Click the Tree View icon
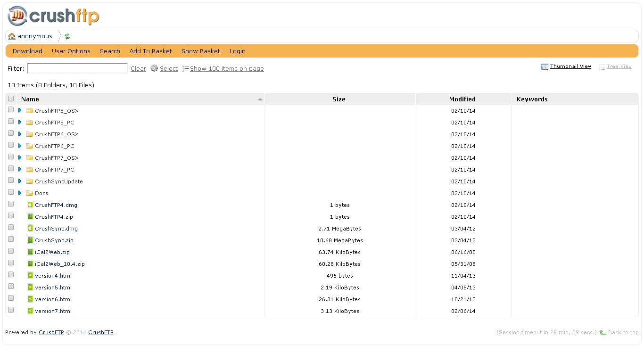Screen dimensions: 644x362 tap(602, 67)
